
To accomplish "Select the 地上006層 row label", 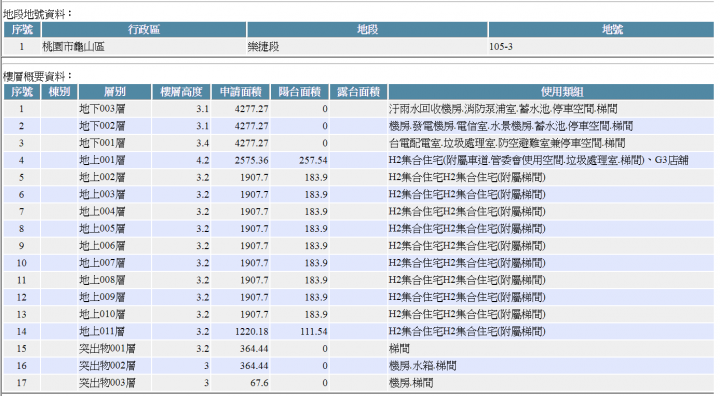I will coord(102,246).
